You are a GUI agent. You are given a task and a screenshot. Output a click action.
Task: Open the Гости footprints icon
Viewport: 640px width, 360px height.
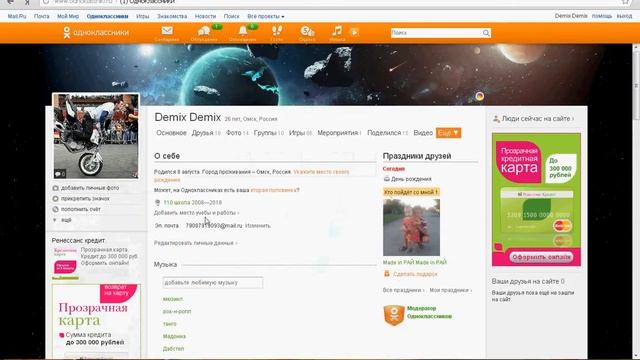[x=277, y=31]
